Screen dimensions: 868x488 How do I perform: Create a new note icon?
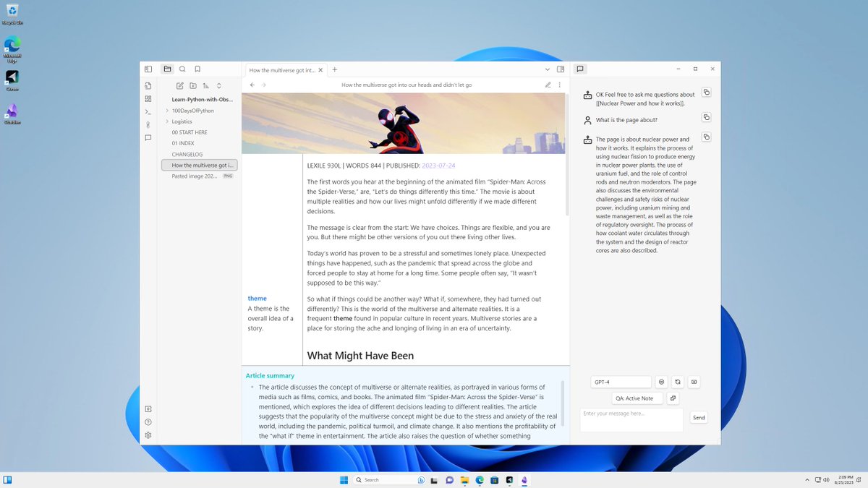click(180, 86)
